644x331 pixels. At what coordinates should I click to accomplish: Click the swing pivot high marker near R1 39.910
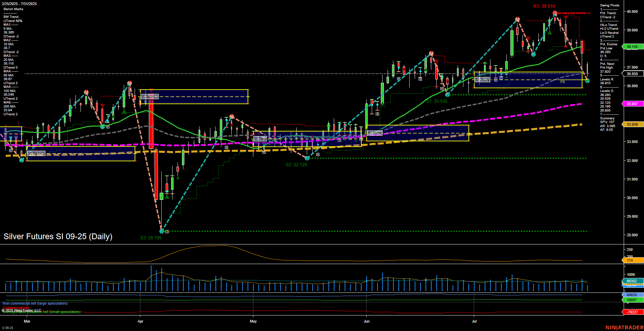pos(555,13)
